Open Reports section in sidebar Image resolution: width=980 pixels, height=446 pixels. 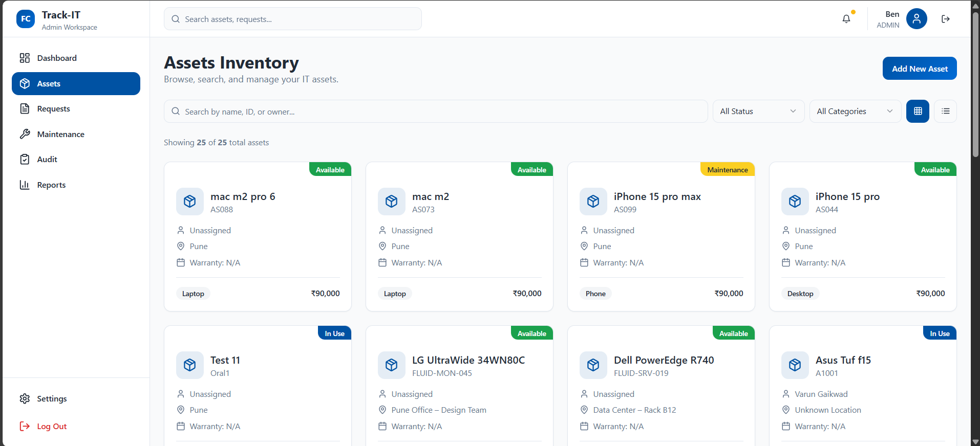(x=76, y=185)
